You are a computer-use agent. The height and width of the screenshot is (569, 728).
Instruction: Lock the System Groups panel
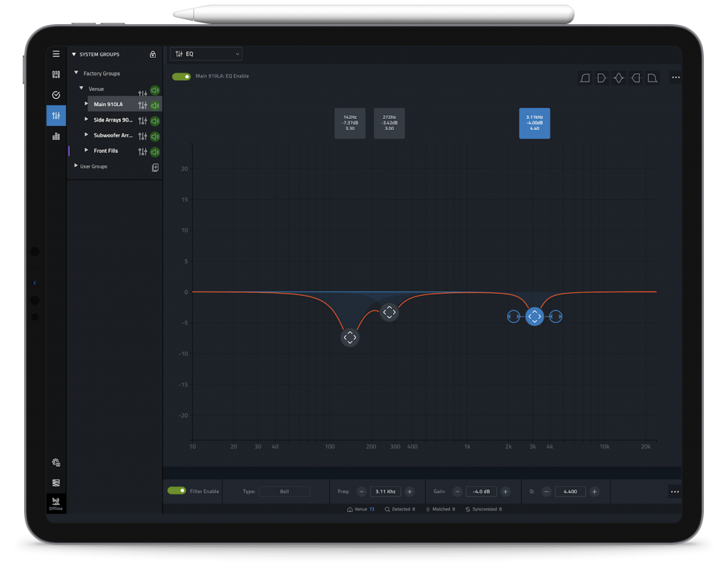click(x=152, y=55)
